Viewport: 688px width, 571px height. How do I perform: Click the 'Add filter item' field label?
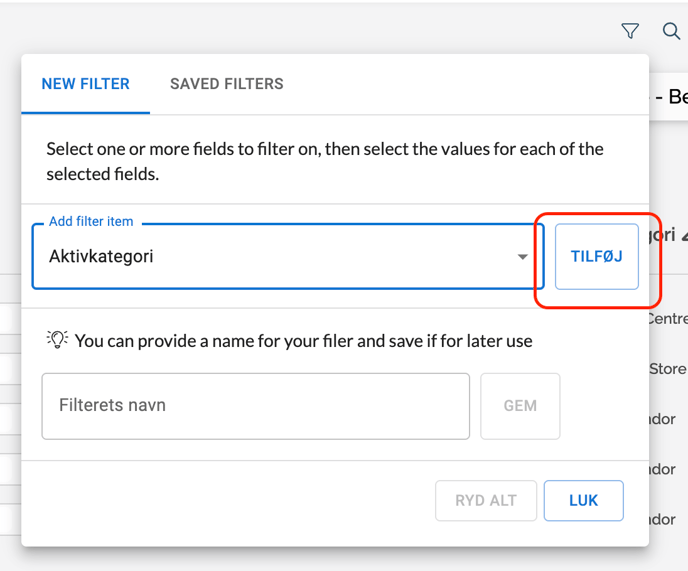(91, 221)
